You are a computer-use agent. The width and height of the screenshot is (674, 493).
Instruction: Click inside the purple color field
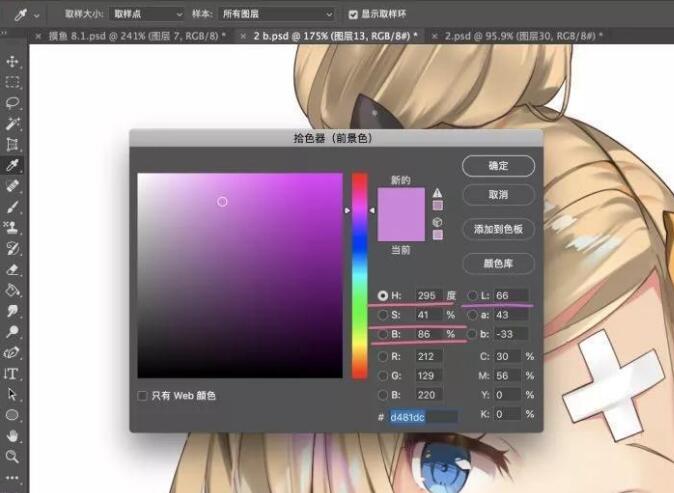point(240,276)
